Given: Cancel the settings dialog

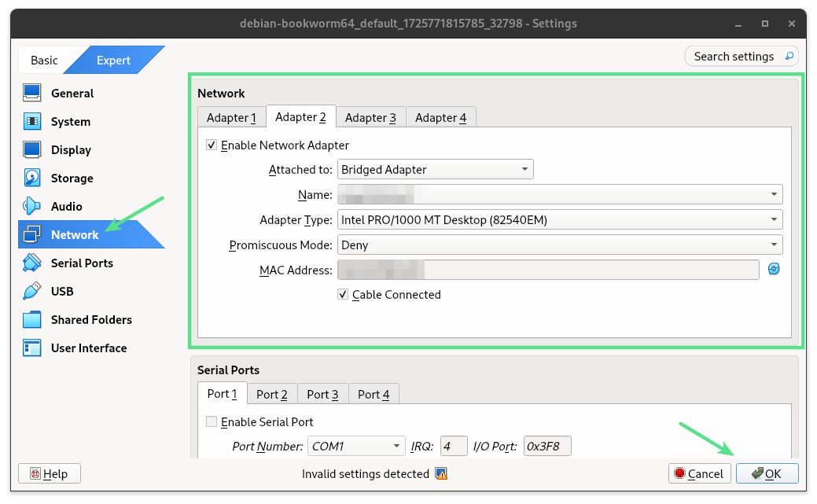Looking at the screenshot, I should [699, 473].
